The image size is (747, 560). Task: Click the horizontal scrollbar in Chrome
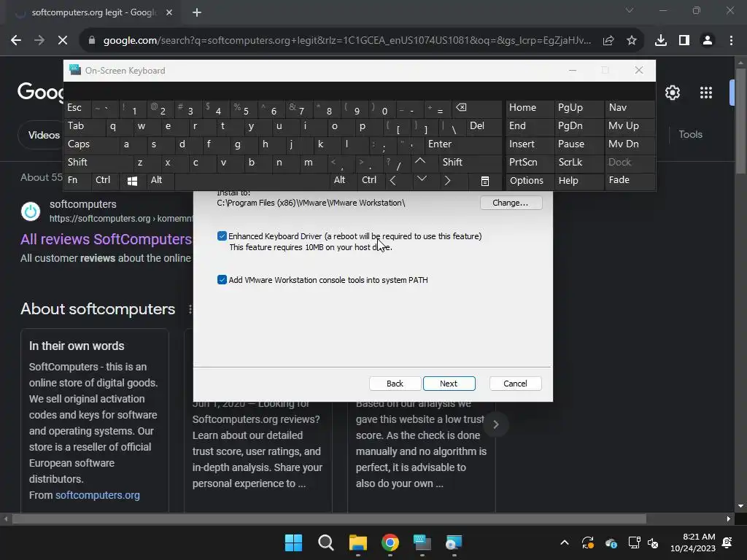coord(329,519)
